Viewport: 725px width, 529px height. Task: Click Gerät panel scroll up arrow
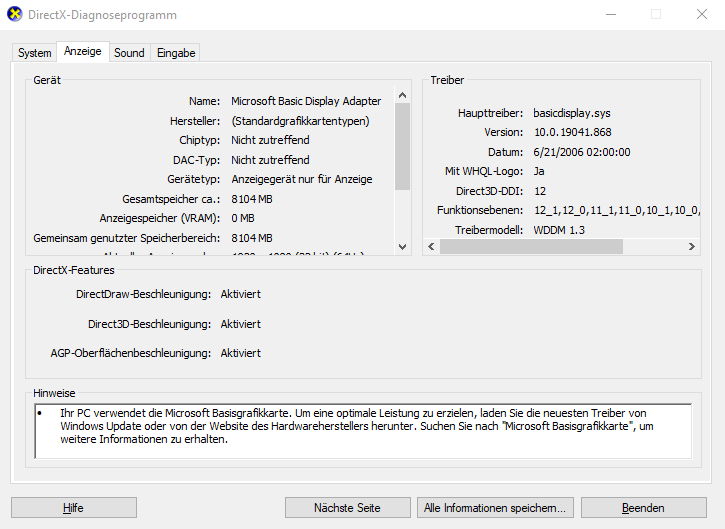402,95
